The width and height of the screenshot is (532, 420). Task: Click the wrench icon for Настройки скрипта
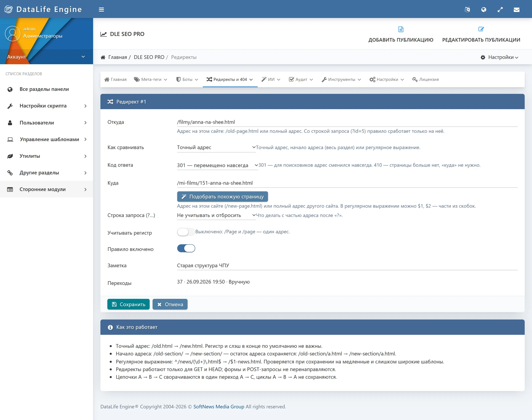point(10,106)
